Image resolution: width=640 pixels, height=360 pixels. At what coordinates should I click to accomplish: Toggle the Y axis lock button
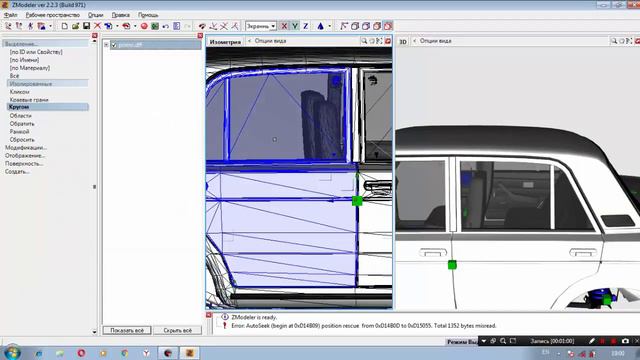pos(295,26)
